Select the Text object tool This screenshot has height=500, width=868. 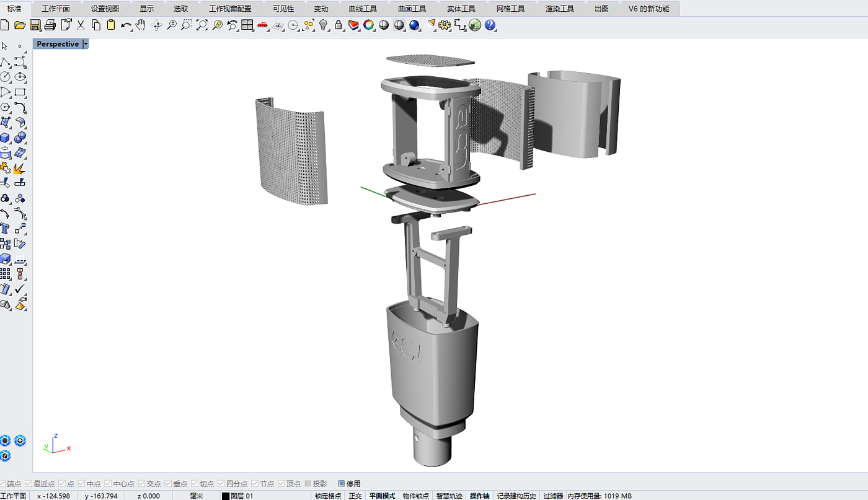6,229
